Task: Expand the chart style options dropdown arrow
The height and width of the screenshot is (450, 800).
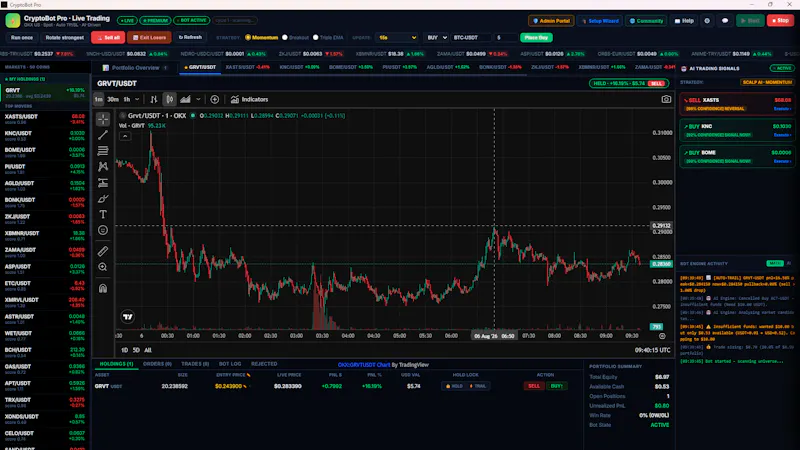Action: (x=198, y=99)
